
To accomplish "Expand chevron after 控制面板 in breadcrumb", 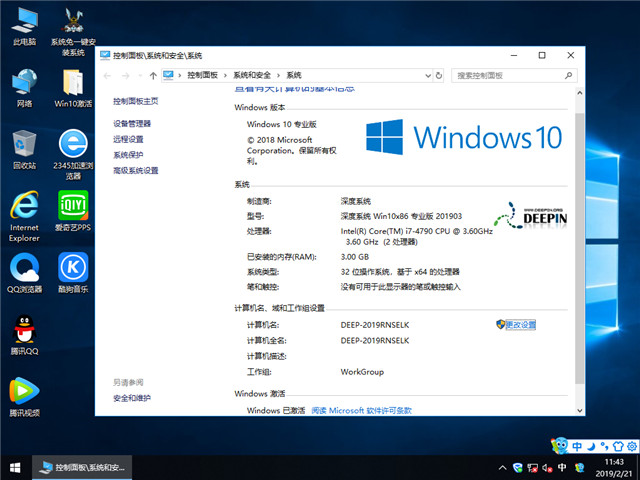I will coord(225,76).
